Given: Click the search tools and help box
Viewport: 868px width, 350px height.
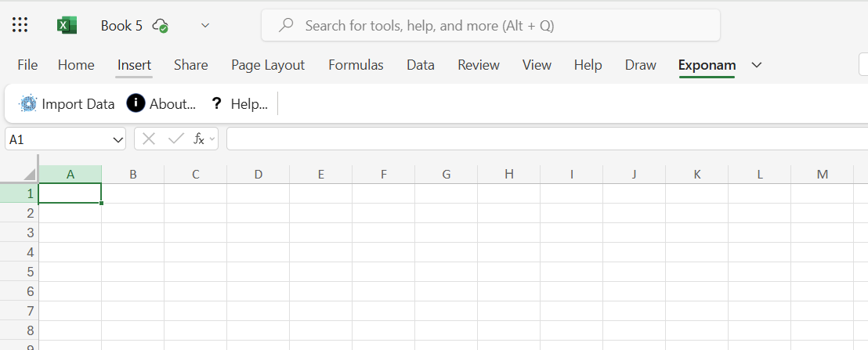Looking at the screenshot, I should pyautogui.click(x=490, y=25).
